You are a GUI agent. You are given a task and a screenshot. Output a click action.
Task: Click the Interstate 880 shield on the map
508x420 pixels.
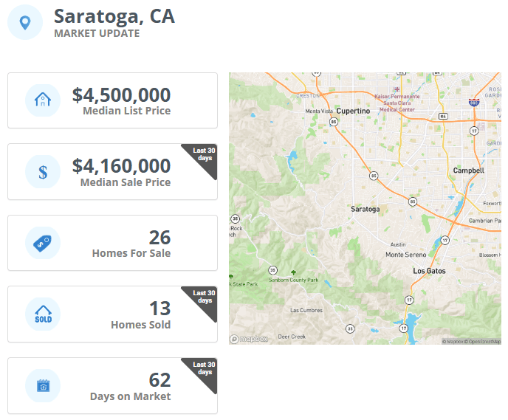(473, 103)
